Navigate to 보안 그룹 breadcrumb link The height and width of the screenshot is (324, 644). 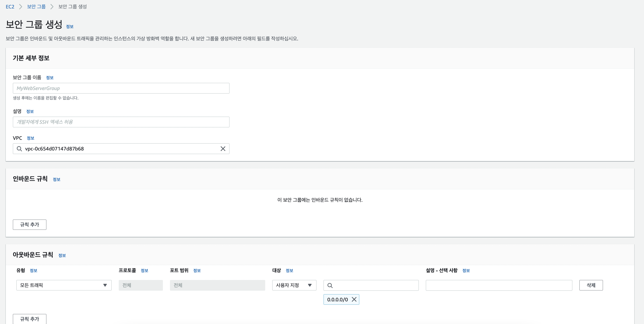coord(36,7)
